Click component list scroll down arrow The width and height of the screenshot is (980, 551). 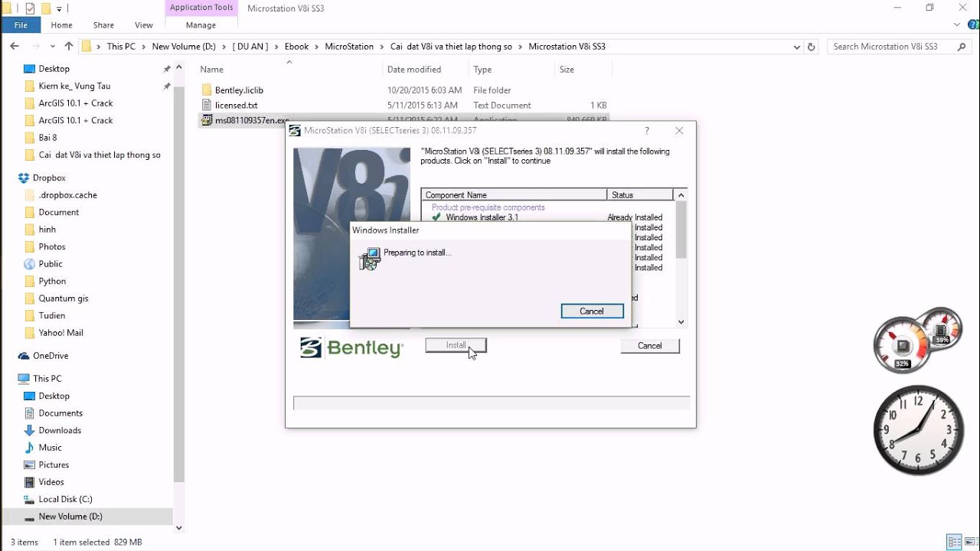pos(681,322)
